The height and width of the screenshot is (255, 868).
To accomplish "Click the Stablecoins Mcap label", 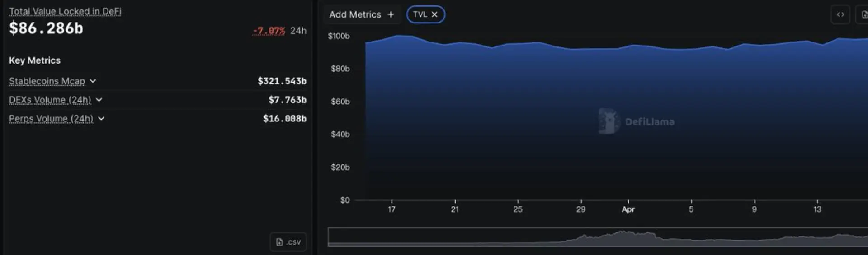I will [x=47, y=81].
